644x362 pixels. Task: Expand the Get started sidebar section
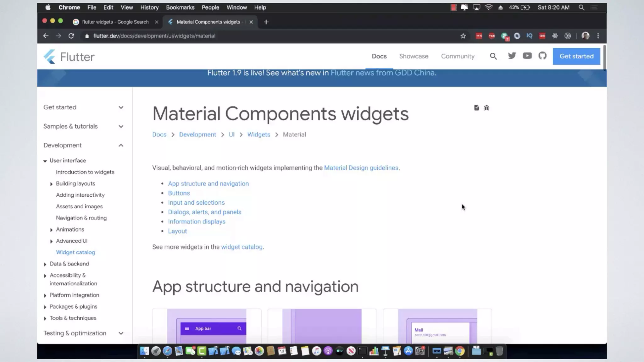pyautogui.click(x=121, y=107)
